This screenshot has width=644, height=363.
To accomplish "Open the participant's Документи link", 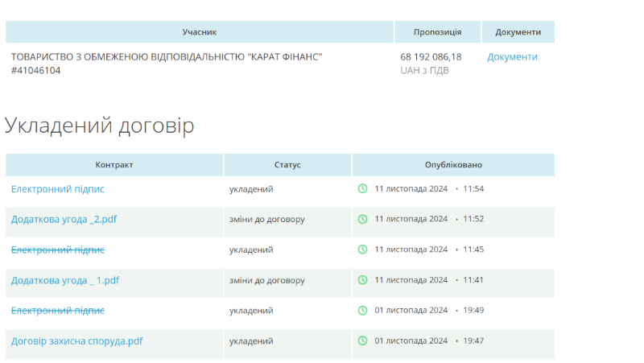I will 512,57.
